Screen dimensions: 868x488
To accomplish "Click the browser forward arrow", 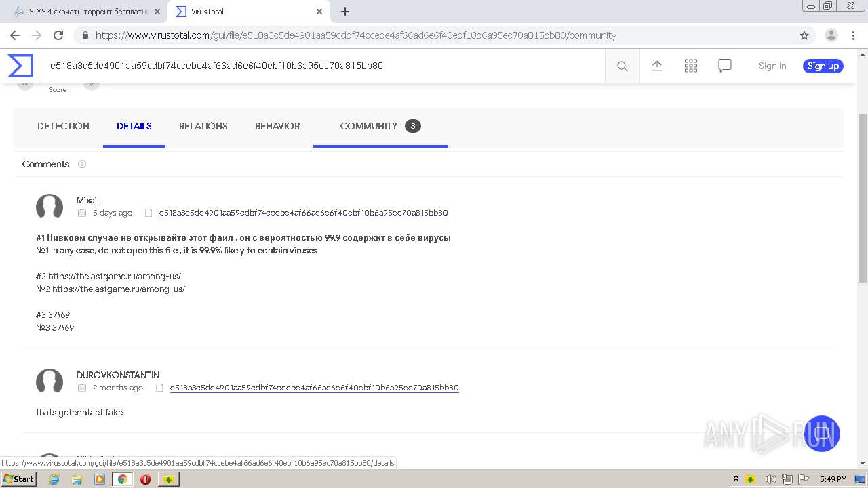I will pyautogui.click(x=37, y=35).
